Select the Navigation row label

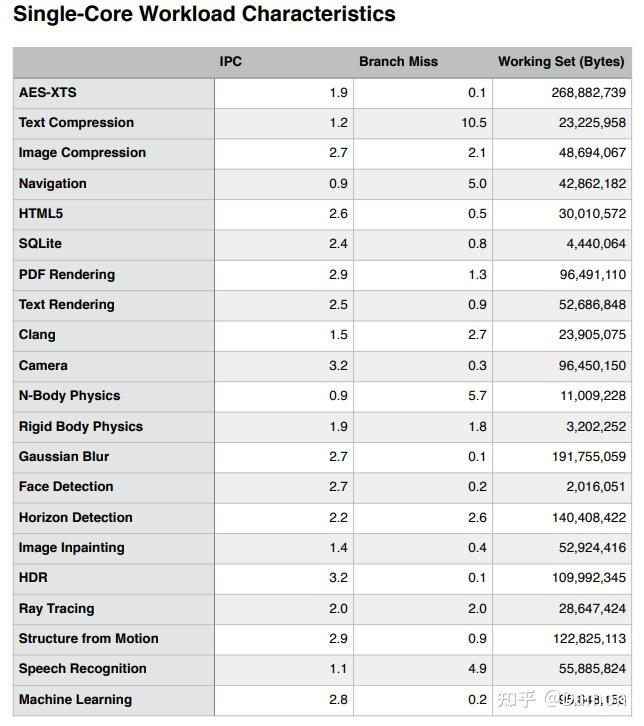pyautogui.click(x=52, y=184)
